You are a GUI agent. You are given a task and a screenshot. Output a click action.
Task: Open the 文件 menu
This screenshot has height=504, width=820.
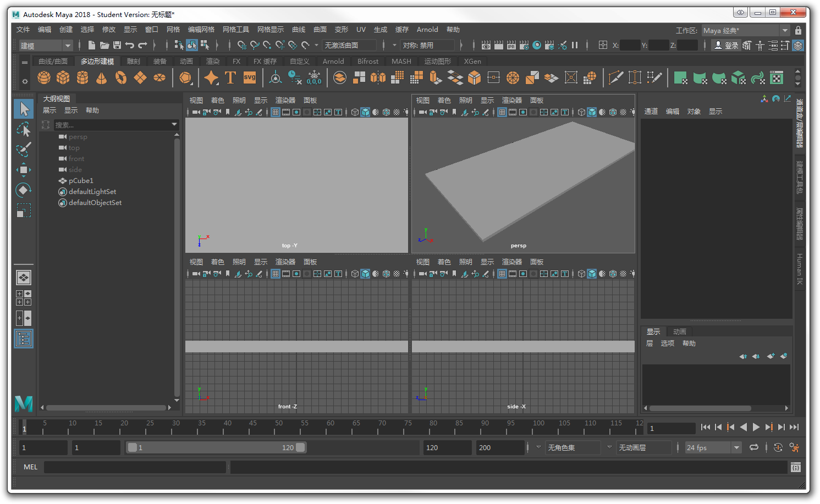coord(23,30)
